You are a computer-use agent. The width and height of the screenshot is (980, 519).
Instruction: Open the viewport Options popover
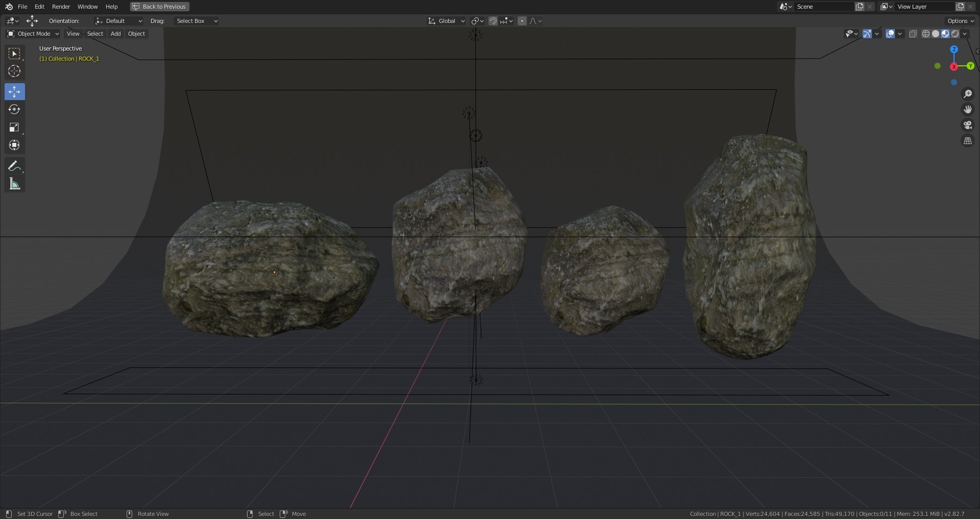959,21
